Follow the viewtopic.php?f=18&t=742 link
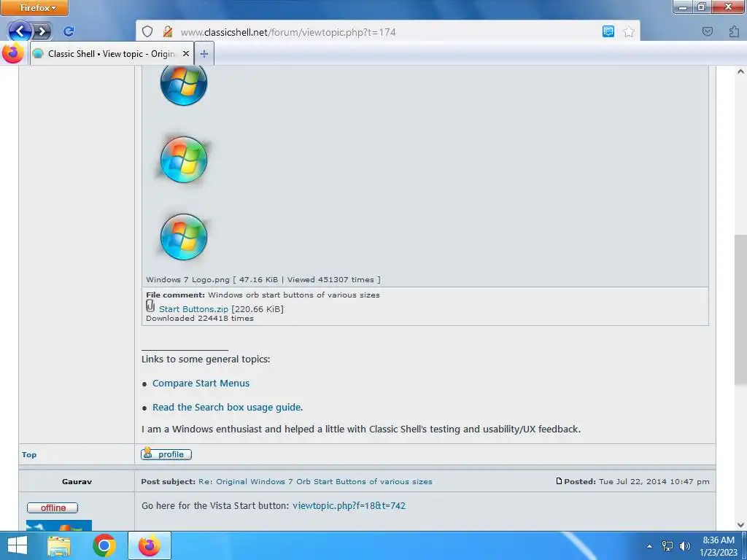 click(349, 506)
